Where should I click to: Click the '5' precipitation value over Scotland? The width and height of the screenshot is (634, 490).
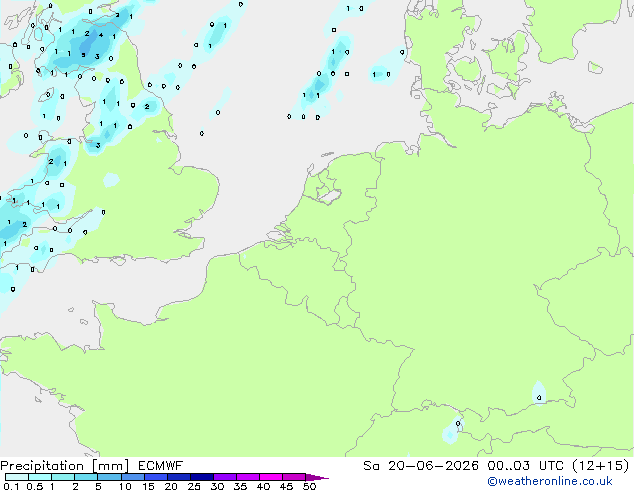pos(83,55)
